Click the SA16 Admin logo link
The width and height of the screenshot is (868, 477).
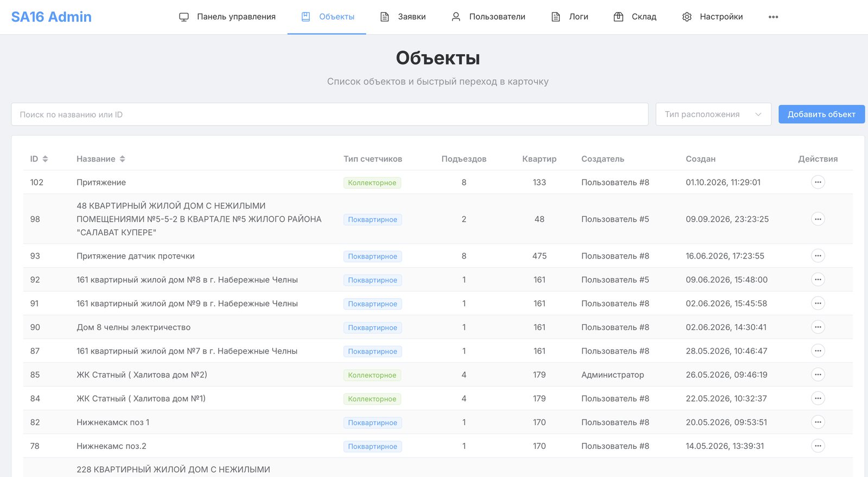tap(52, 17)
